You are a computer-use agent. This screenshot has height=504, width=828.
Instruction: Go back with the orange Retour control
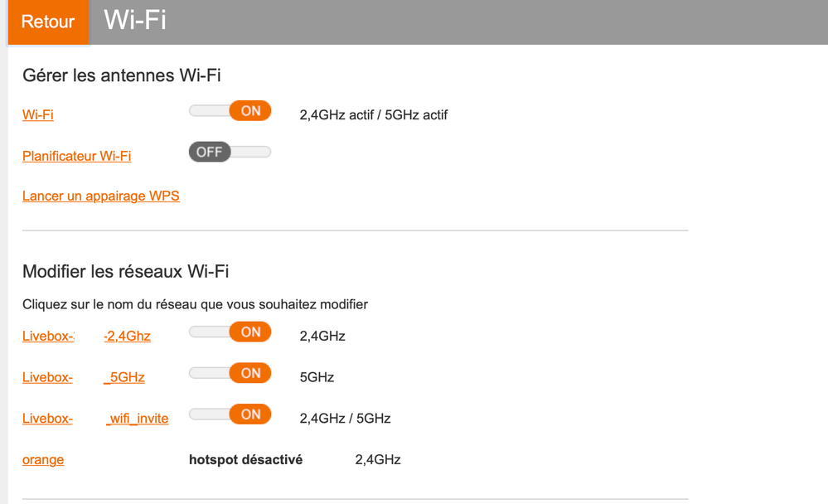click(x=47, y=22)
